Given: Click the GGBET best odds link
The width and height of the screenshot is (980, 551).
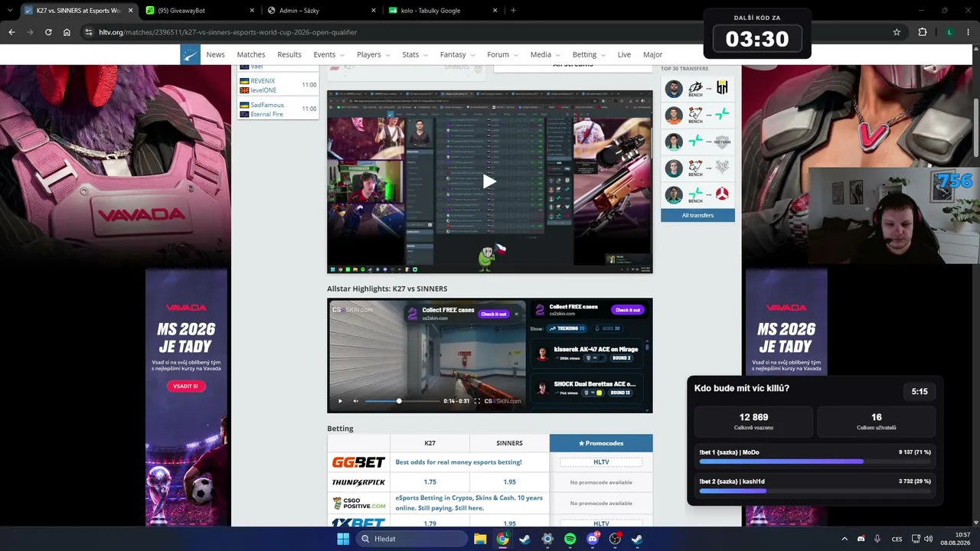Looking at the screenshot, I should pyautogui.click(x=459, y=462).
